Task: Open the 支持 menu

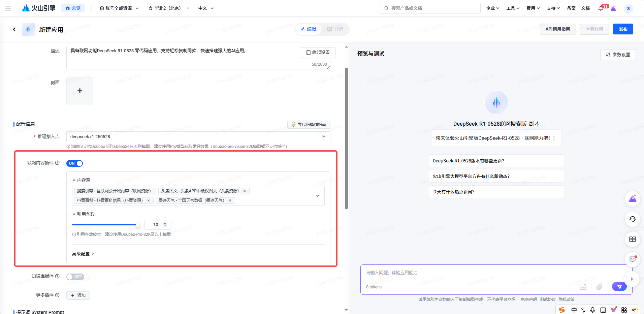Action: pyautogui.click(x=553, y=8)
